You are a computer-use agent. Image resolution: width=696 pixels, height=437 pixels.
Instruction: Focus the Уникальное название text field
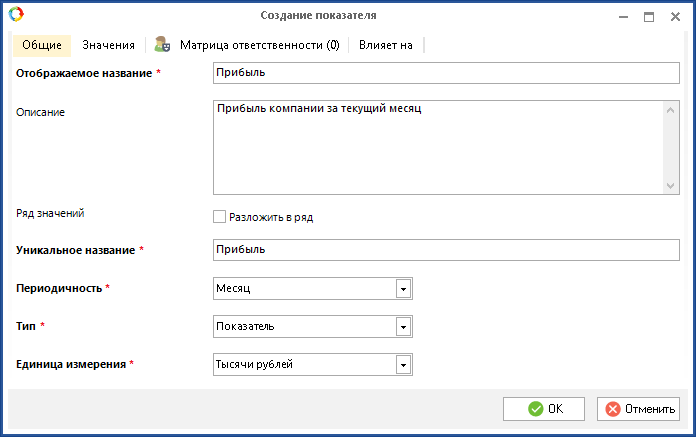(446, 249)
